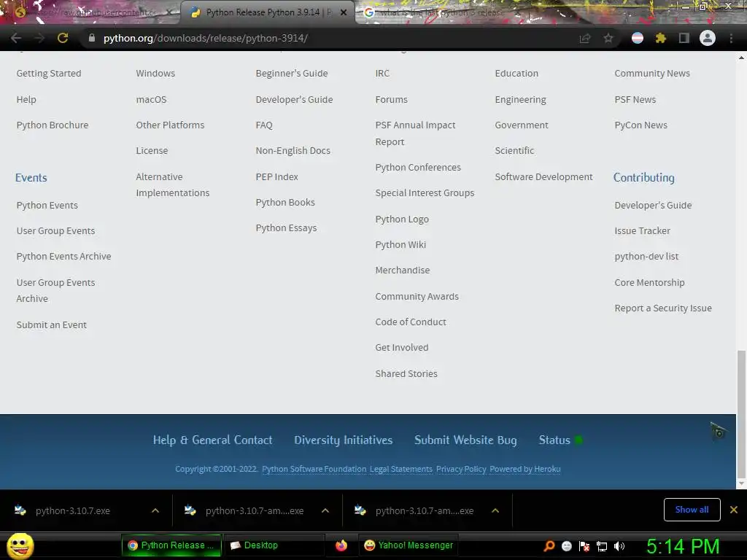Open the Python Essays link
The width and height of the screenshot is (747, 560).
286,228
